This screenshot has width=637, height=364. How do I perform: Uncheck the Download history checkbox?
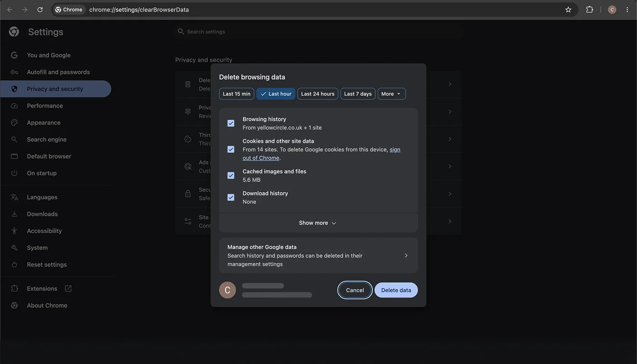click(x=231, y=197)
